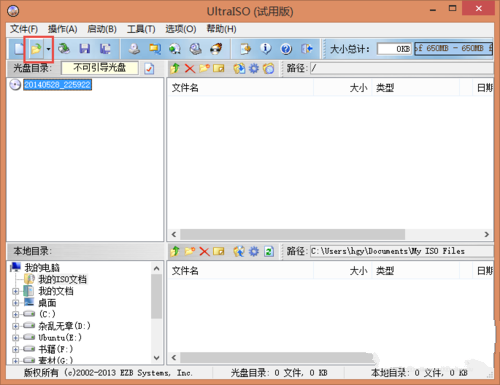500x385 pixels.
Task: Go up one level in local directory
Action: pos(175,251)
